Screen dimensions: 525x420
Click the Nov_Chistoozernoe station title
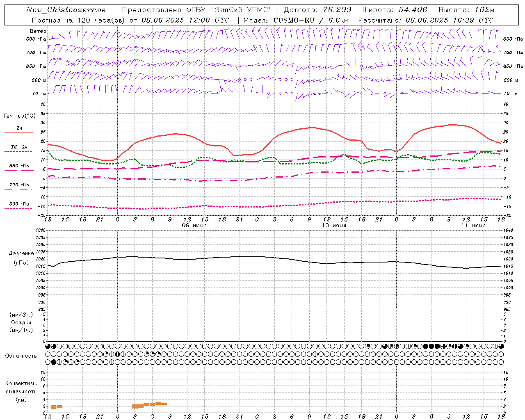click(66, 10)
